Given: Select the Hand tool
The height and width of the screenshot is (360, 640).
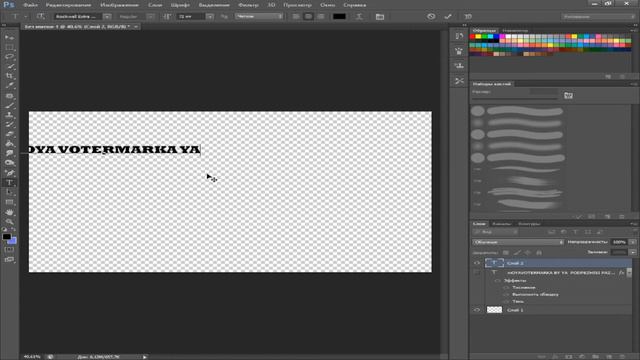Looking at the screenshot, I should pyautogui.click(x=9, y=212).
